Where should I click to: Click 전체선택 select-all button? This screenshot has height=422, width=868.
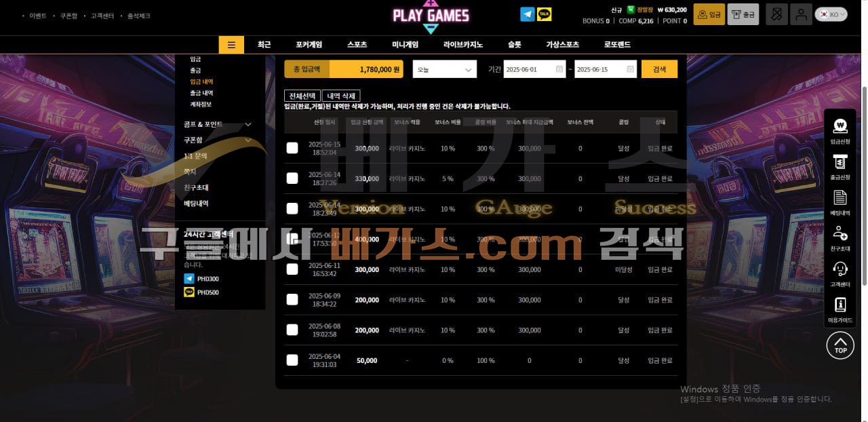click(x=302, y=96)
